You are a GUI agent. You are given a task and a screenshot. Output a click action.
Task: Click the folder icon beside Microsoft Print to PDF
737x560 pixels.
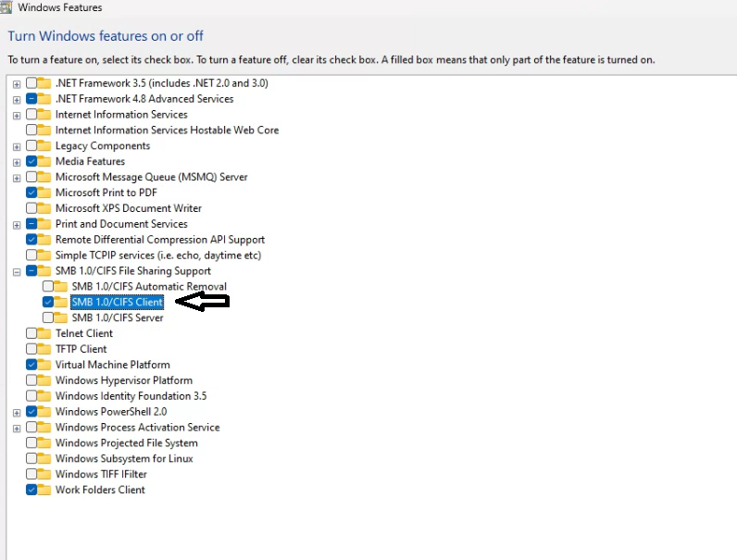tap(44, 193)
